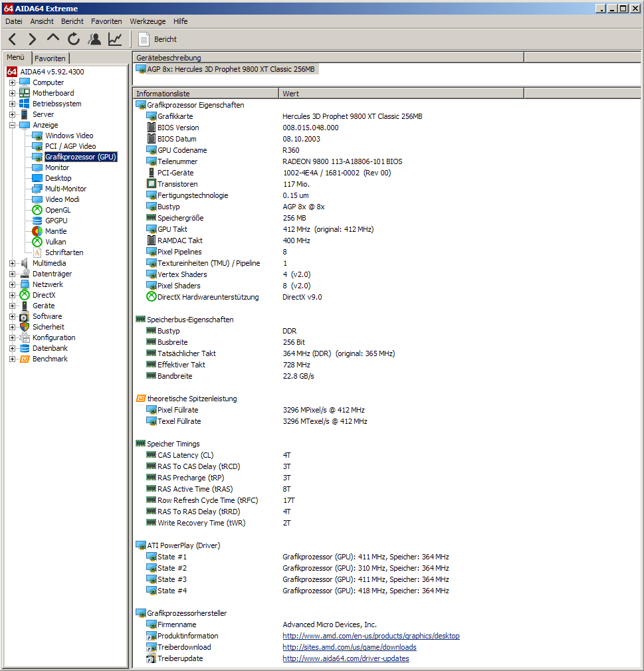Expand the Datenträger tree node

pos(12,274)
